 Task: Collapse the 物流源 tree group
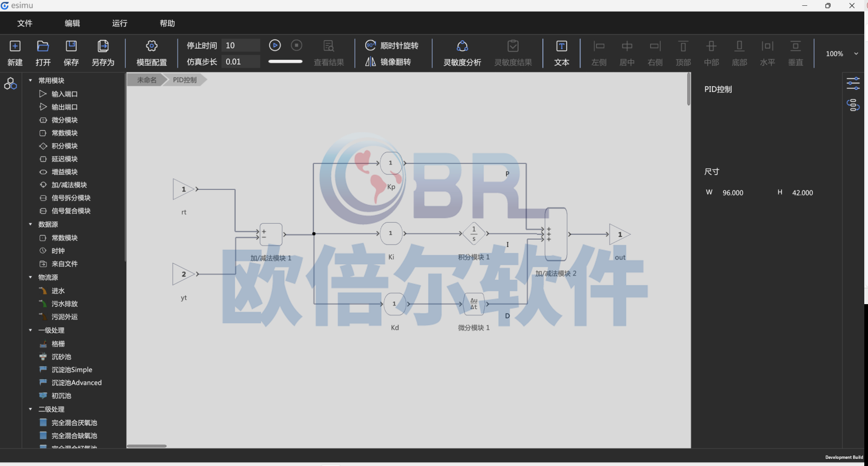point(30,277)
